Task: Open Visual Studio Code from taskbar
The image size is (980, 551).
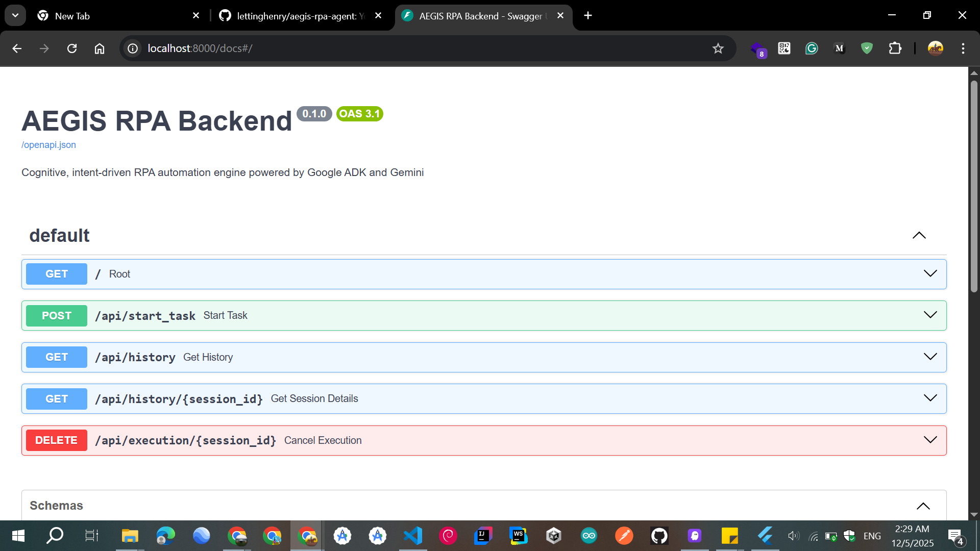Action: [413, 536]
